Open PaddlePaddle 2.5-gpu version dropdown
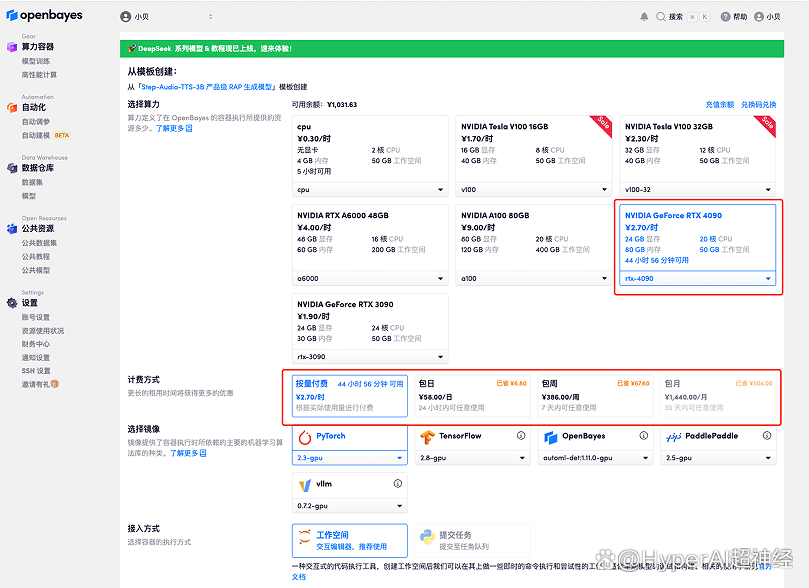 click(x=719, y=458)
